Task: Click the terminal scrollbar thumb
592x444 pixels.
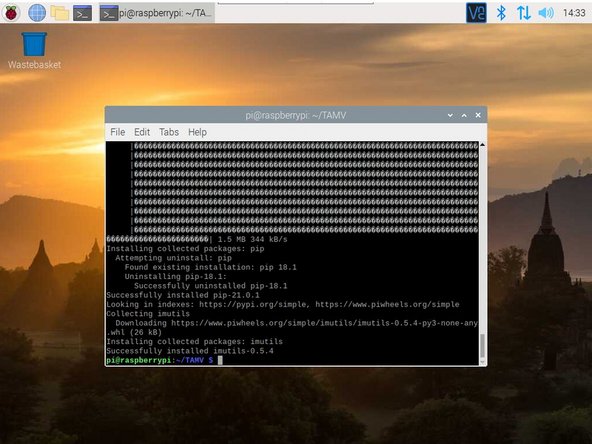Action: click(x=482, y=346)
